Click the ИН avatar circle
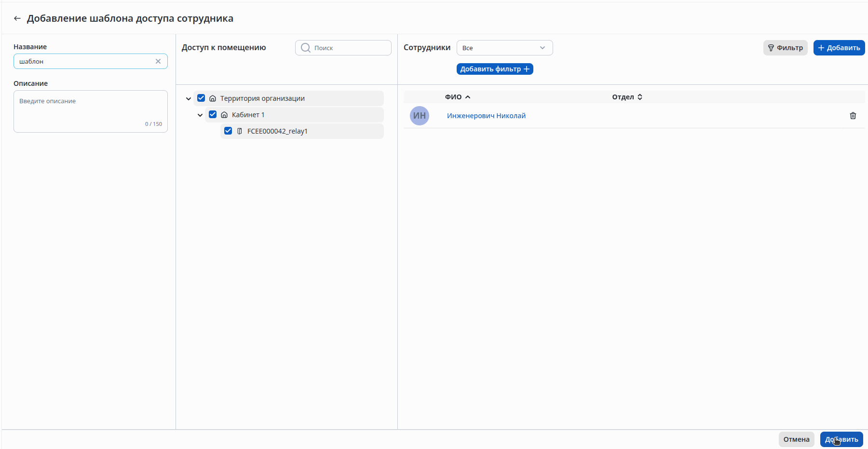The image size is (868, 449). [x=420, y=116]
